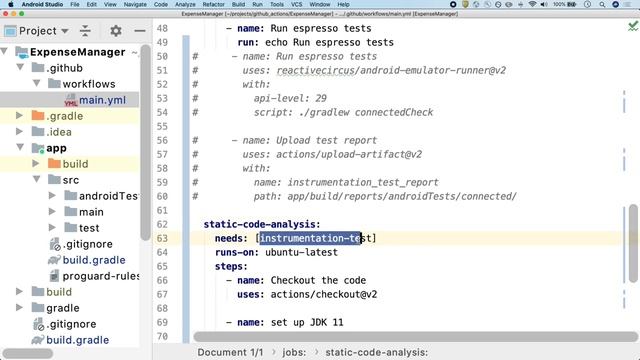Select main.yml in the project tree
640x360 pixels.
coord(69,100)
